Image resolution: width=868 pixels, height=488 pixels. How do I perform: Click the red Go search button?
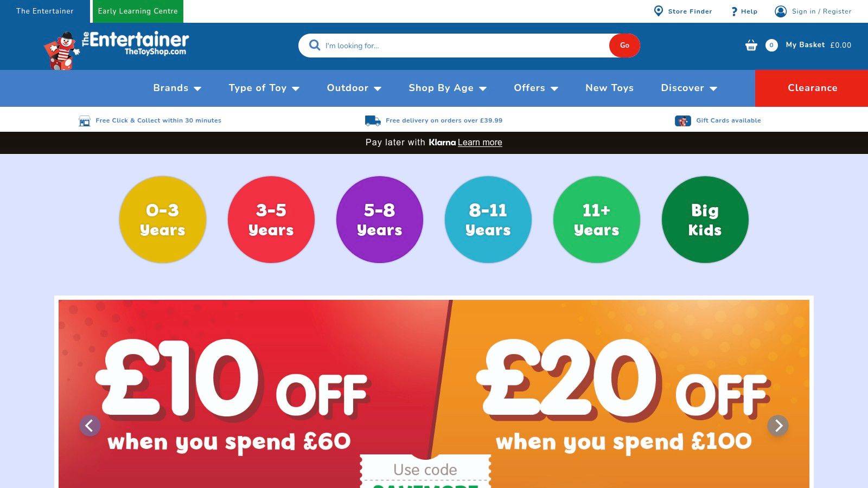click(624, 46)
